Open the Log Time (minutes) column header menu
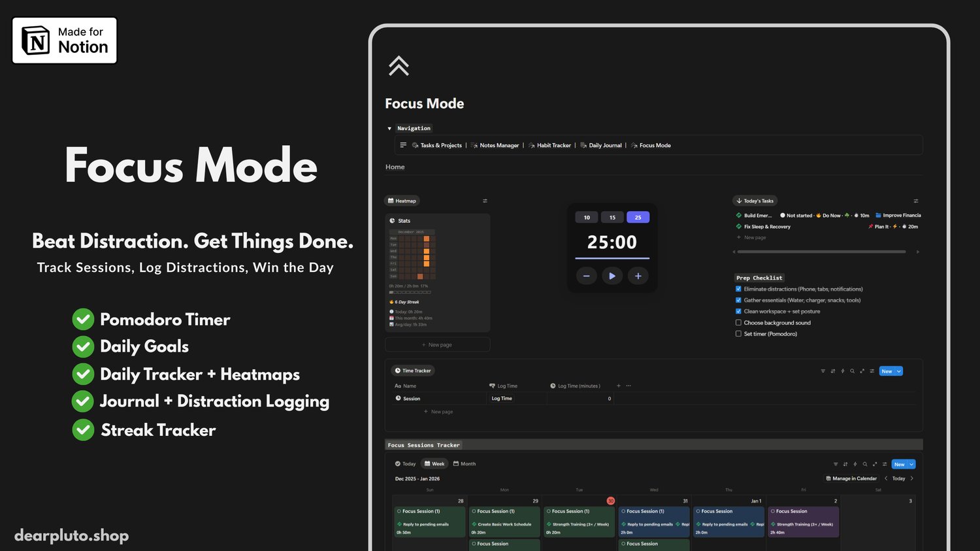 click(575, 386)
